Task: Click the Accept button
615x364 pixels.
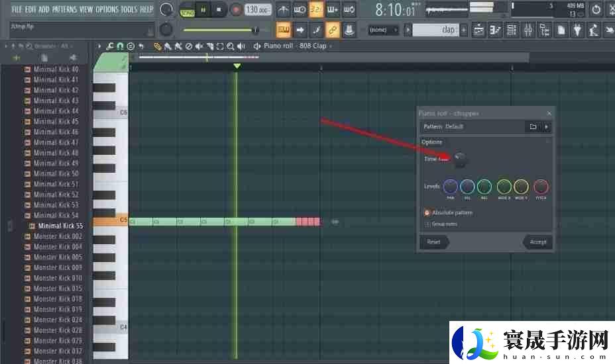Action: pyautogui.click(x=537, y=242)
